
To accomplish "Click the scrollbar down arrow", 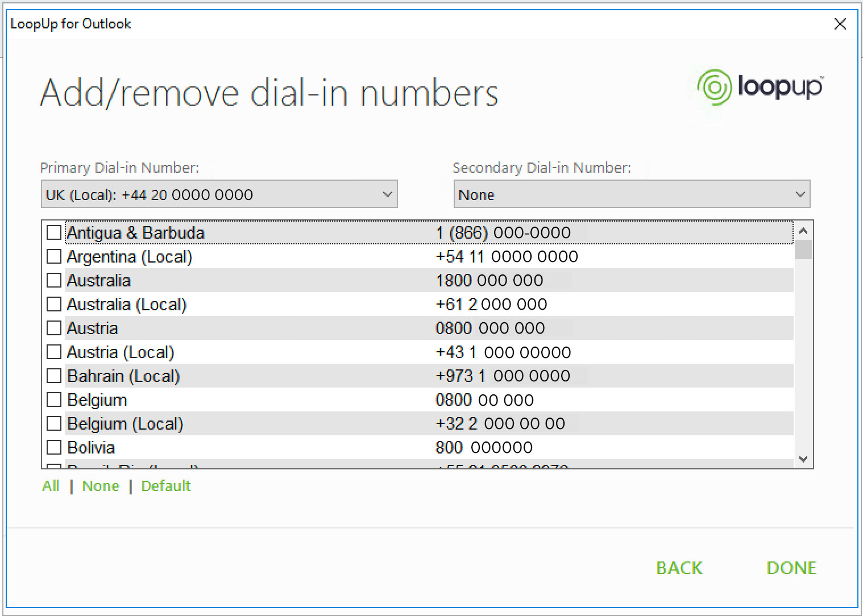I will [803, 458].
